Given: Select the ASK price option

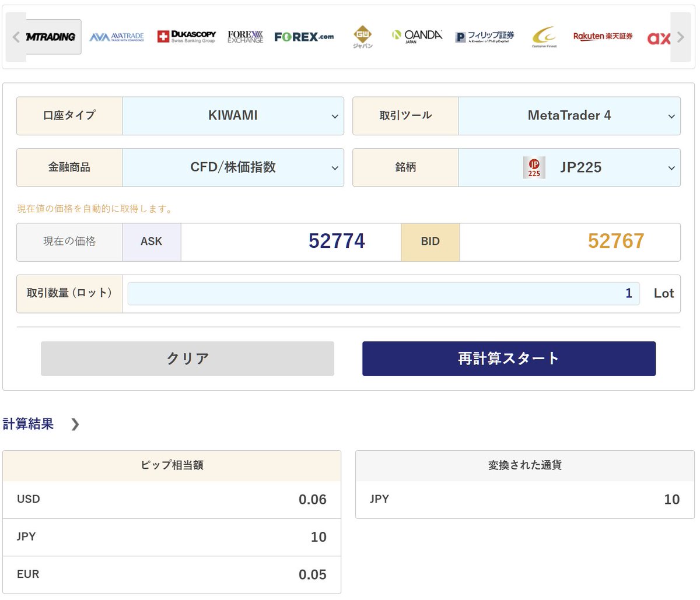Looking at the screenshot, I should tap(152, 242).
